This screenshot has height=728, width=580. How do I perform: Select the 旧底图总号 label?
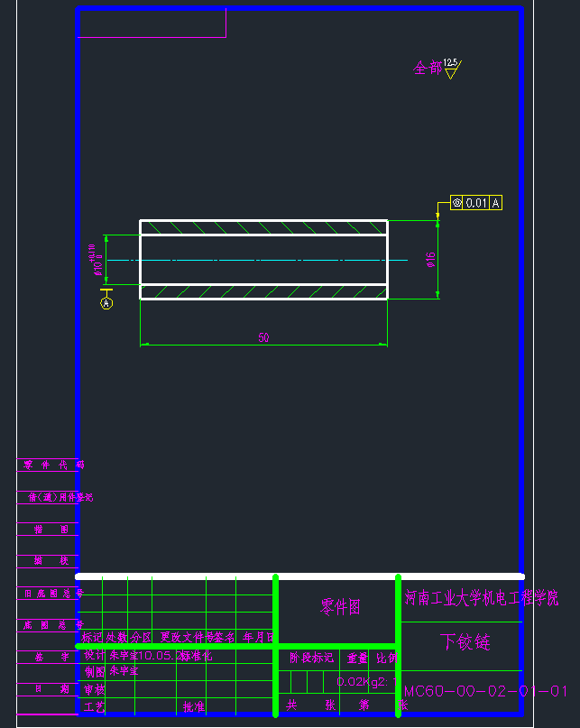click(54, 594)
